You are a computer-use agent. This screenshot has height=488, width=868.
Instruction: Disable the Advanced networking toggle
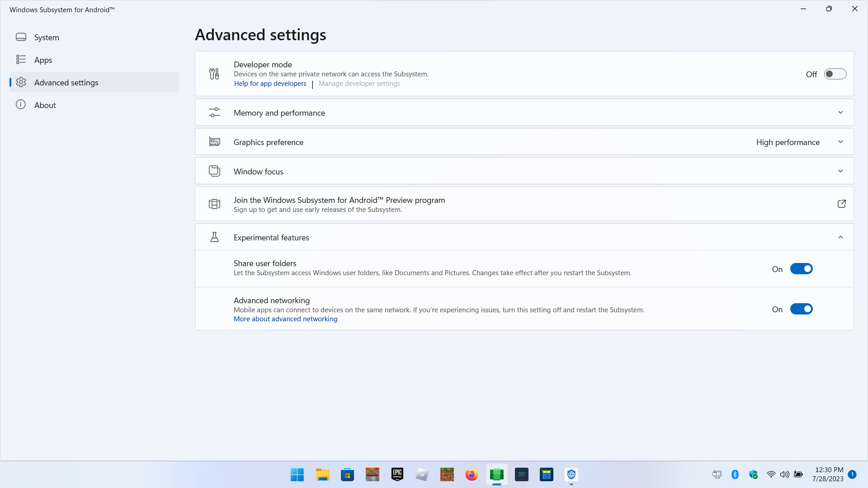pyautogui.click(x=801, y=309)
